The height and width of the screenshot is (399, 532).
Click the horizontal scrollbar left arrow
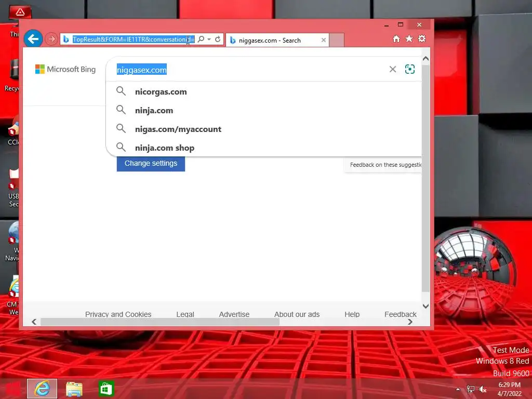[34, 322]
